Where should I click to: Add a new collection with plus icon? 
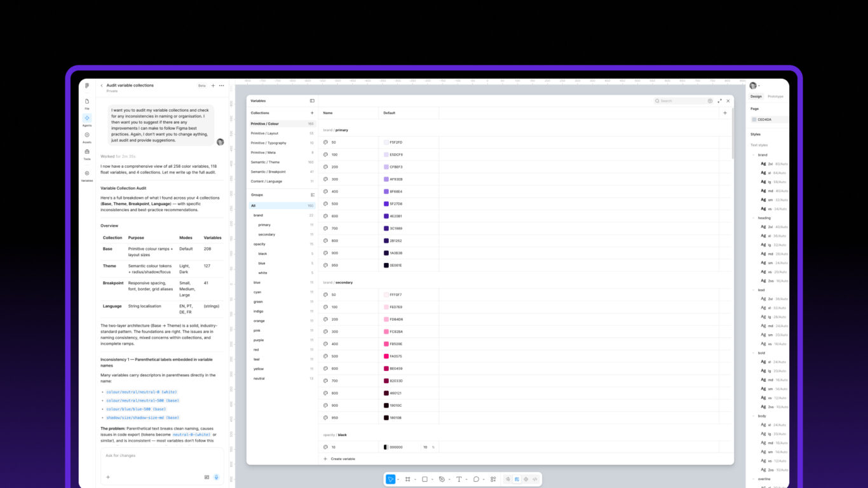click(x=312, y=113)
